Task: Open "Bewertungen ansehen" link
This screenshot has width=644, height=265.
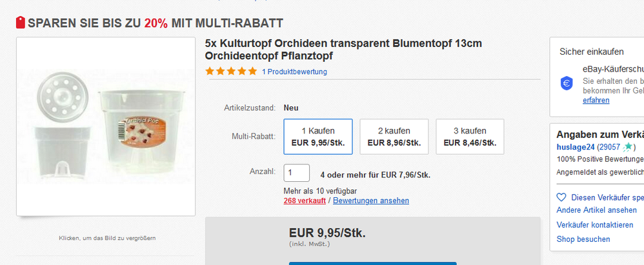Action: tap(370, 201)
